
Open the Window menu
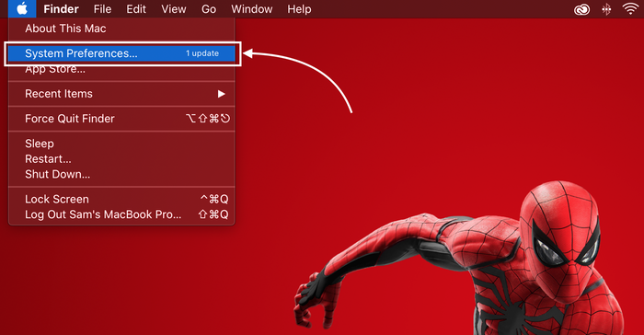coord(252,9)
